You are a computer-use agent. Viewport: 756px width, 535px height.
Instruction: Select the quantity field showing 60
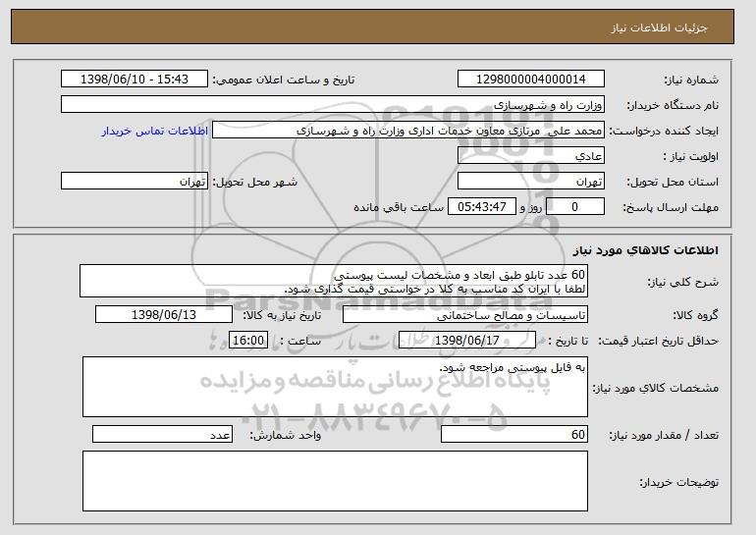(x=514, y=434)
